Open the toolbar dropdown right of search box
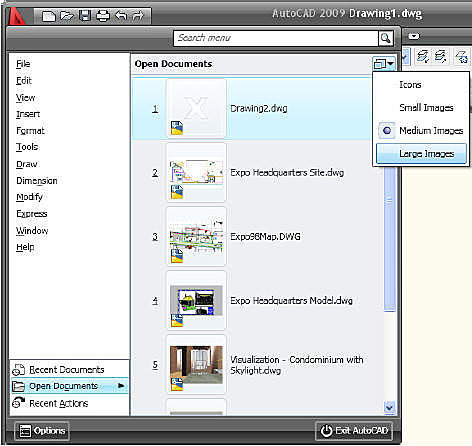The image size is (472, 446). (414, 36)
